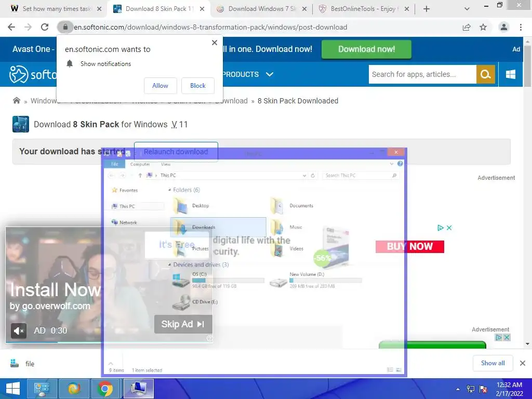Click the Search for apps, articles field
The height and width of the screenshot is (399, 532).
(422, 74)
